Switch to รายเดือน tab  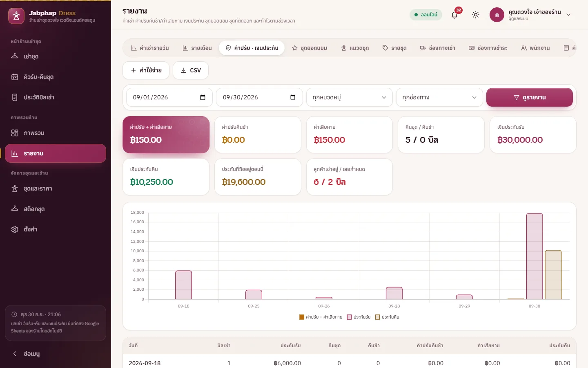pos(197,48)
